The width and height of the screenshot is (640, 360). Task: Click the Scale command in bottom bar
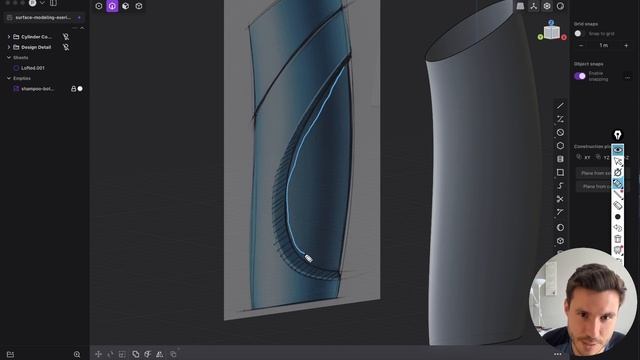pos(122,354)
